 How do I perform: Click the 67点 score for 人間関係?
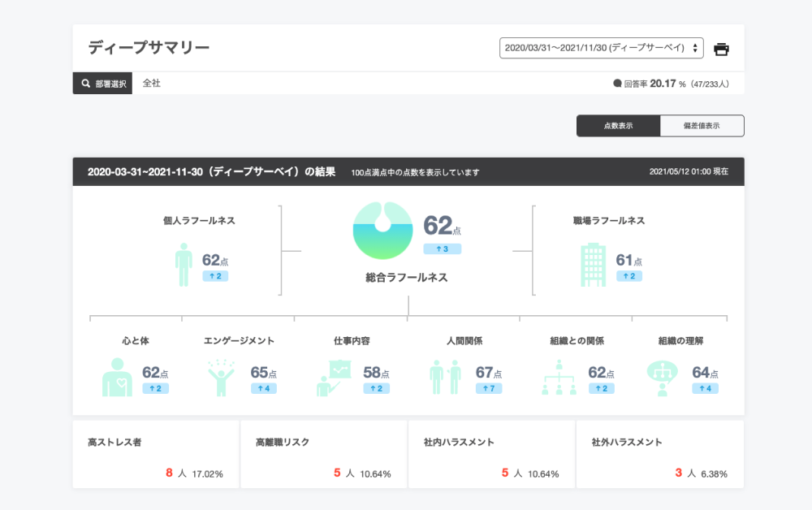(489, 372)
